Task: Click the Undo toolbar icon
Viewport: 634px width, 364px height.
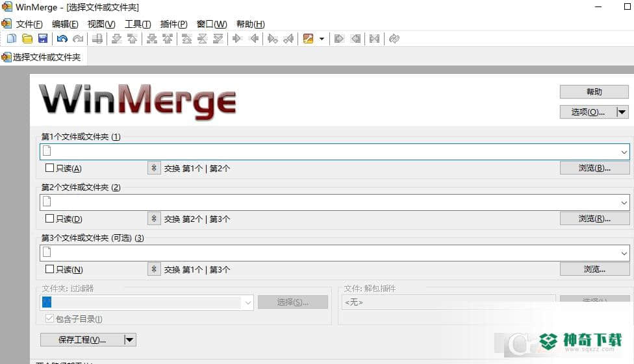Action: [62, 39]
